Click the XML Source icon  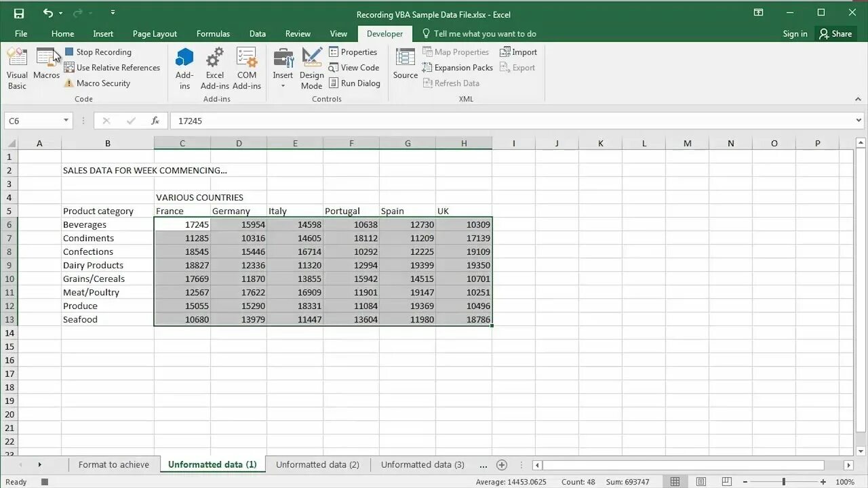[406, 64]
